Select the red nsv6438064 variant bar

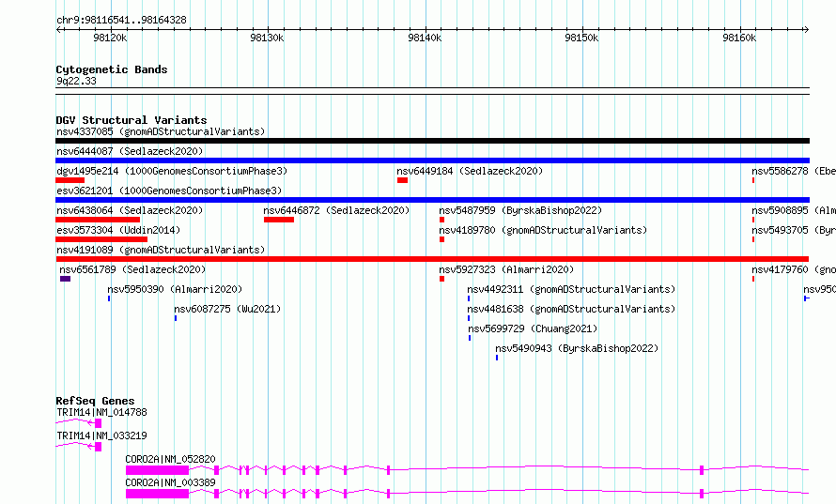98,220
